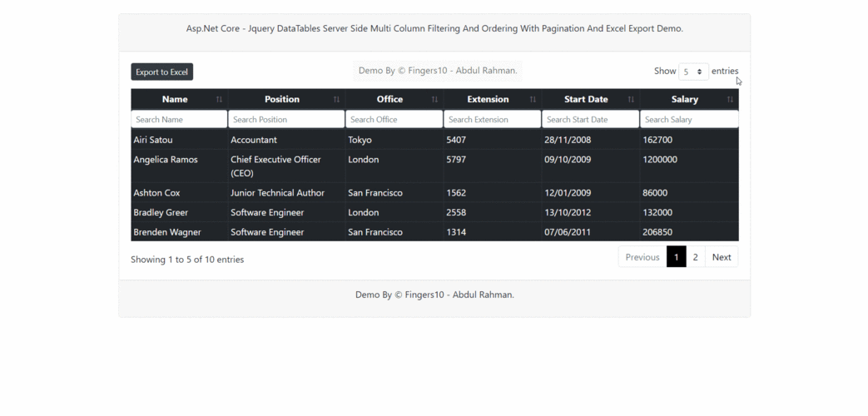Click the sort arrows icon in Office column
This screenshot has width=868, height=416.
point(434,100)
